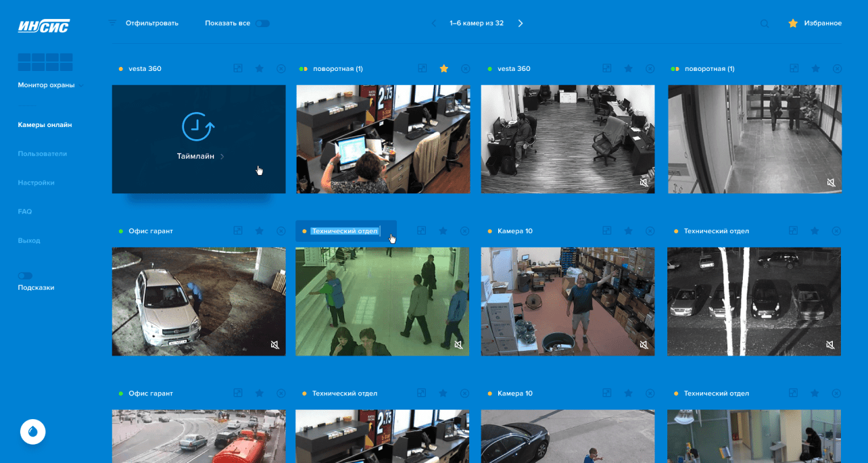Open the search magnifier icon in top bar
The width and height of the screenshot is (868, 463).
[765, 24]
